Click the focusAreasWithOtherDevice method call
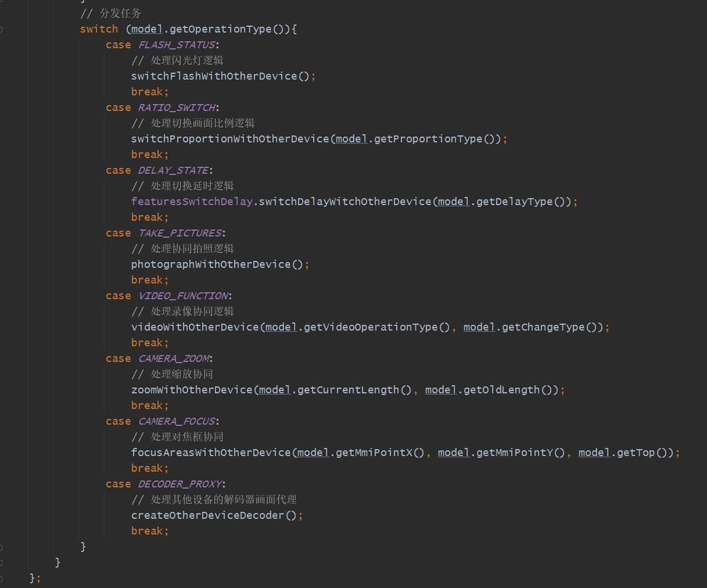707x588 pixels. [211, 452]
